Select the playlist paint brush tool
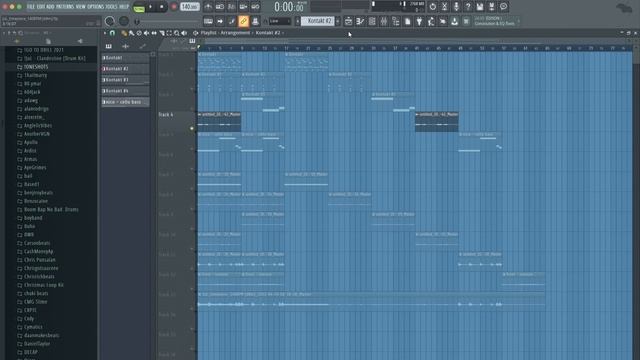This screenshot has width=640, height=360. pyautogui.click(x=131, y=33)
